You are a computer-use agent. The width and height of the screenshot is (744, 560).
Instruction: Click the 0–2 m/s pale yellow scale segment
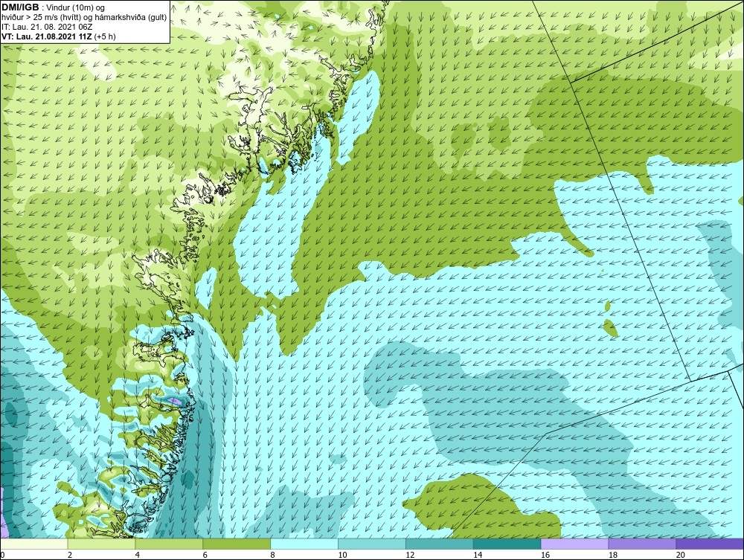[33, 544]
